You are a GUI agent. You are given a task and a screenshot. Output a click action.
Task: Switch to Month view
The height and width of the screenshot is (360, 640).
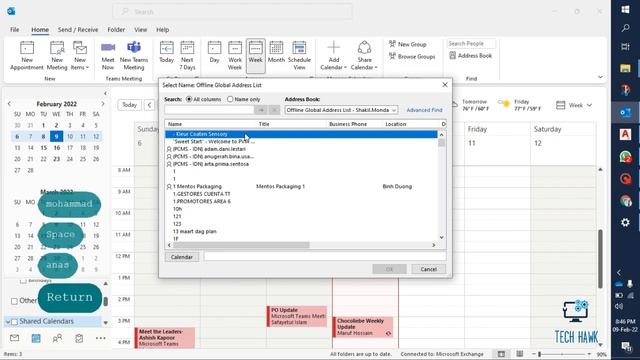coord(276,52)
